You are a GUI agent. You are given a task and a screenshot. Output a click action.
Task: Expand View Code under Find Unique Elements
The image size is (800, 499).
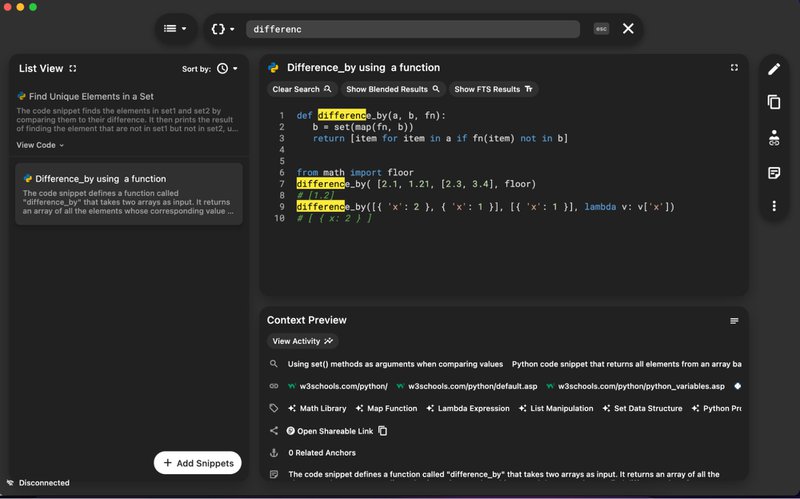[40, 145]
